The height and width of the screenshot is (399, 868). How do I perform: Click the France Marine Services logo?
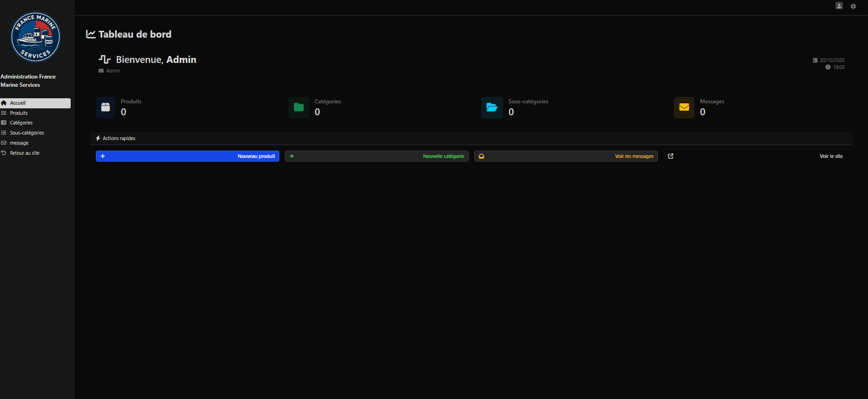click(x=35, y=37)
